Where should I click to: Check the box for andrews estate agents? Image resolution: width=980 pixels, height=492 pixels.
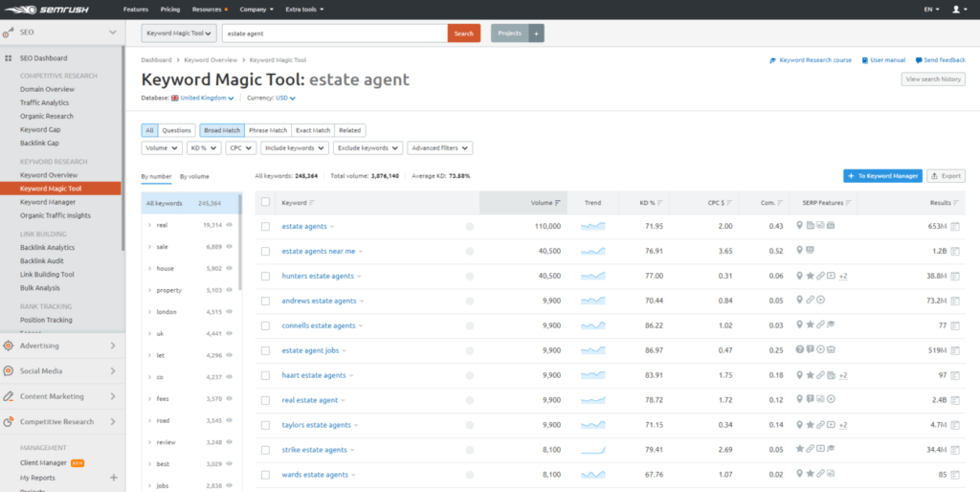tap(266, 301)
